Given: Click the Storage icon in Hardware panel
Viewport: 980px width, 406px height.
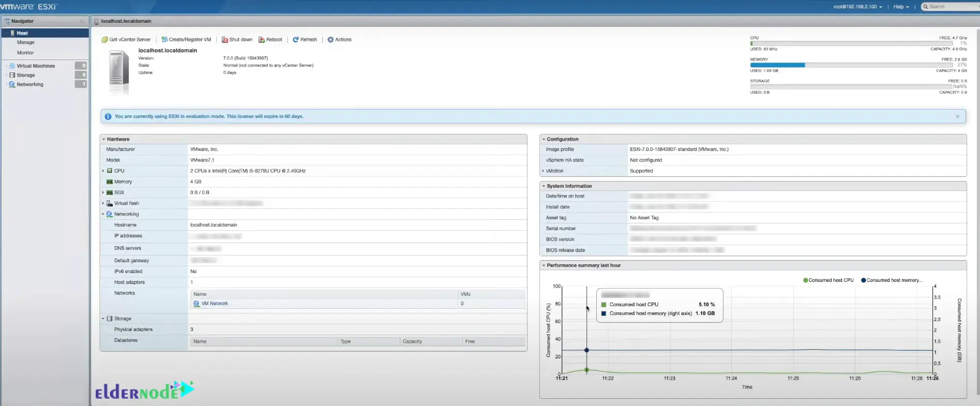Looking at the screenshot, I should [110, 319].
